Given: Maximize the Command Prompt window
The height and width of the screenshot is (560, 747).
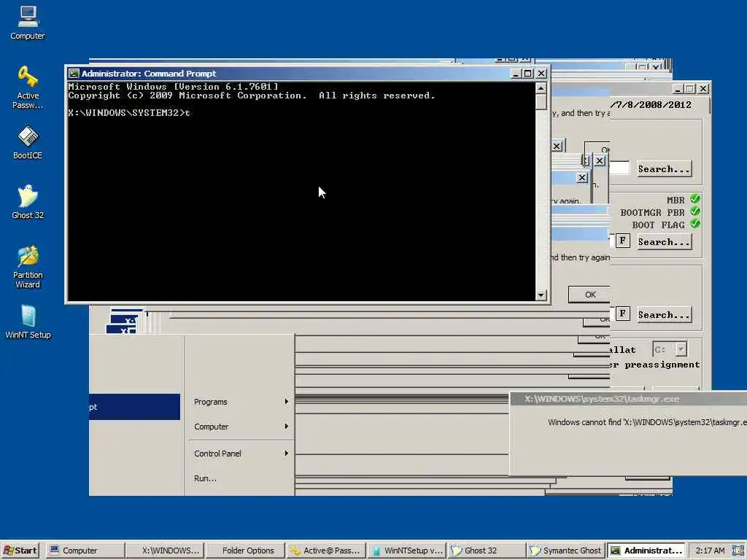Looking at the screenshot, I should click(x=528, y=74).
